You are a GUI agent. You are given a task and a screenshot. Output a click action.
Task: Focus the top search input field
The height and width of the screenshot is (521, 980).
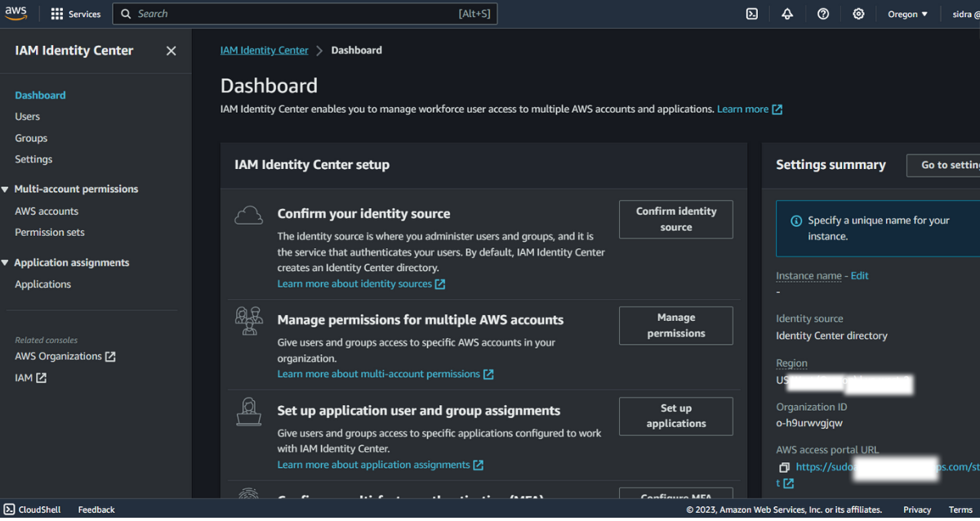[x=305, y=14]
